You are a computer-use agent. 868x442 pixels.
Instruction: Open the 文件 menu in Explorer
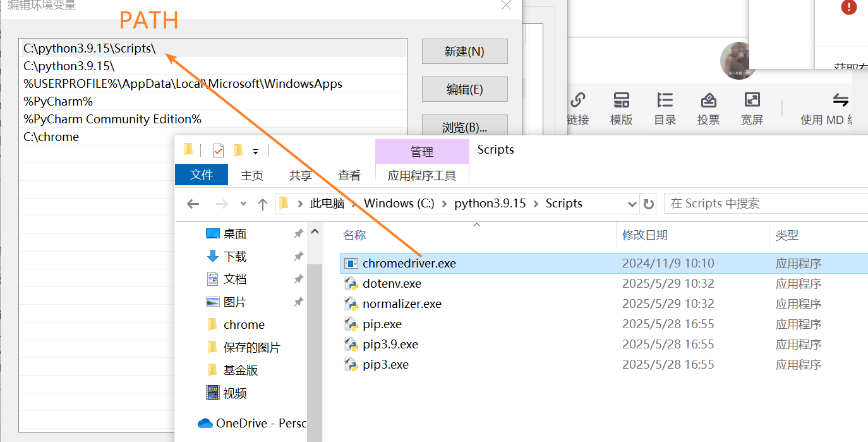201,175
